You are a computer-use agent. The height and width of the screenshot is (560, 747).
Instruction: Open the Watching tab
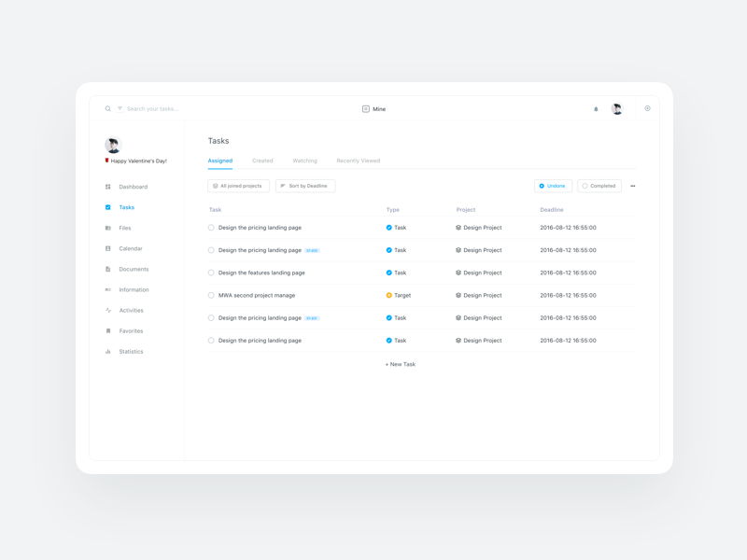pos(305,161)
